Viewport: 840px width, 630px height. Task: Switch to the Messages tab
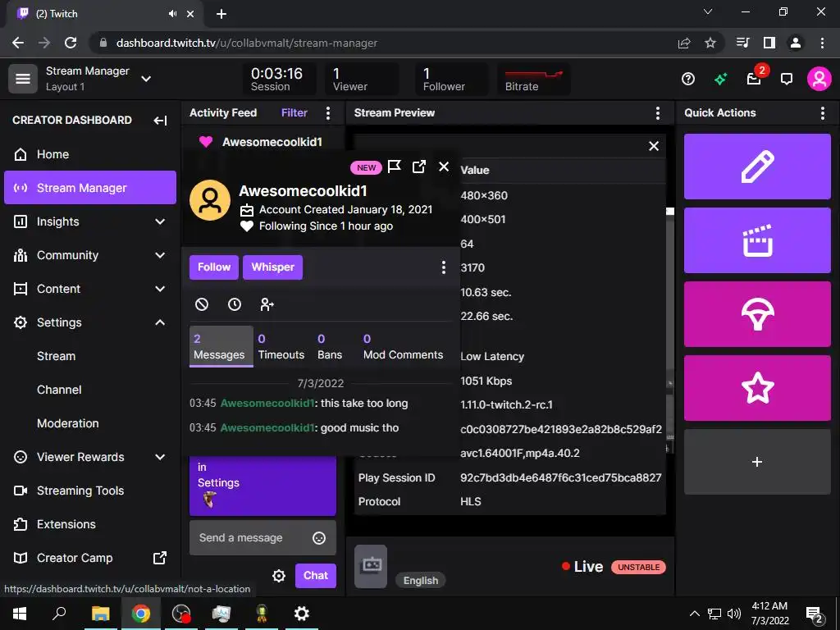[x=220, y=347]
